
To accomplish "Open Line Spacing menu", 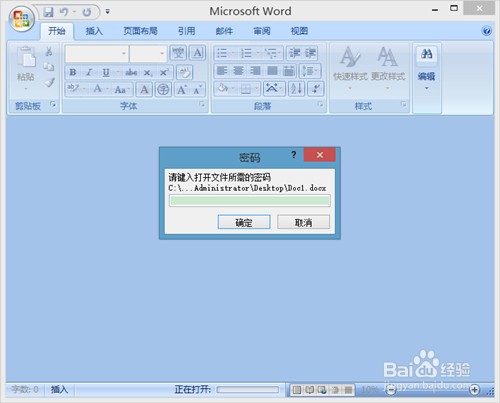I will (x=310, y=71).
